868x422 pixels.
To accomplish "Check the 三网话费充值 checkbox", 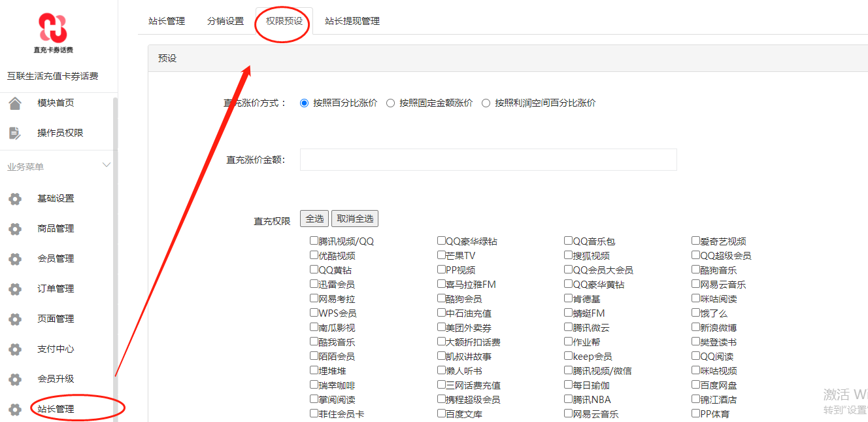I will (442, 385).
